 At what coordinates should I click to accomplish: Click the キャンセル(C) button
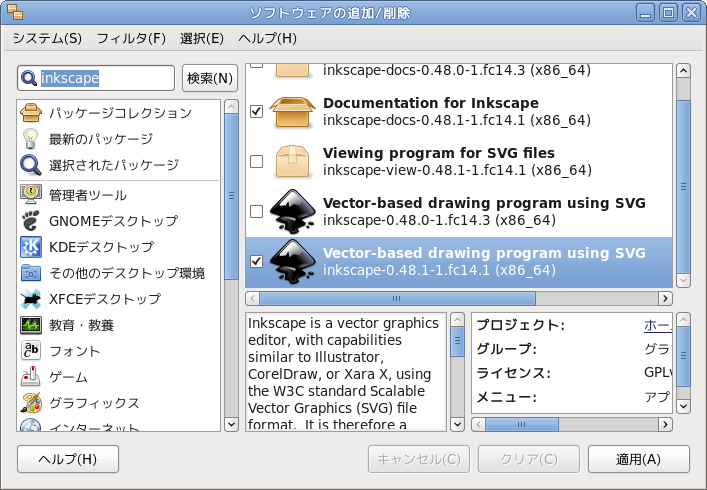[419, 459]
